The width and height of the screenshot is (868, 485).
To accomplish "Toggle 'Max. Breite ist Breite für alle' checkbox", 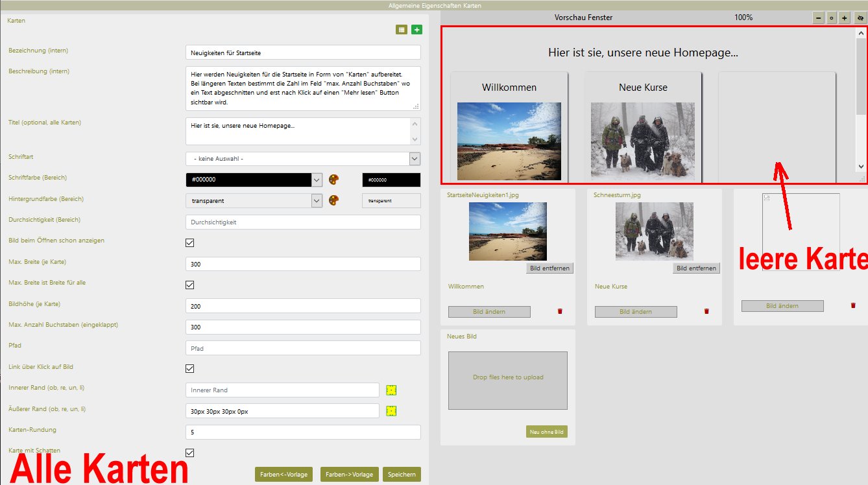I will [x=190, y=285].
